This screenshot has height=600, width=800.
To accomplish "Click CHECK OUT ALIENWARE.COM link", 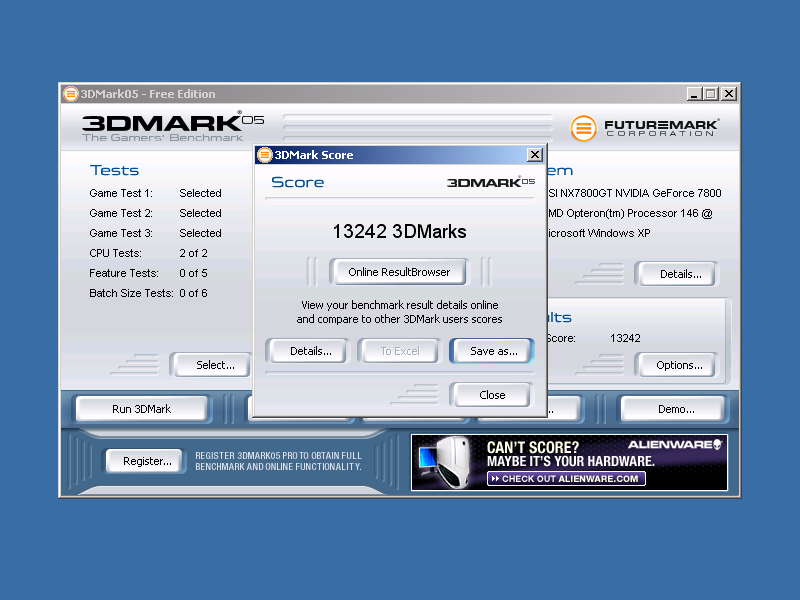I will coord(566,479).
